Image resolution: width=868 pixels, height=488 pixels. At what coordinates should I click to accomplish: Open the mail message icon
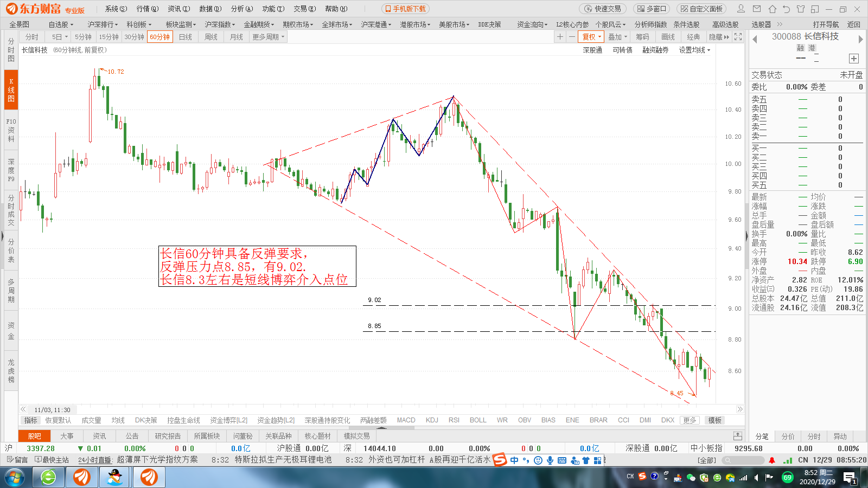click(757, 9)
